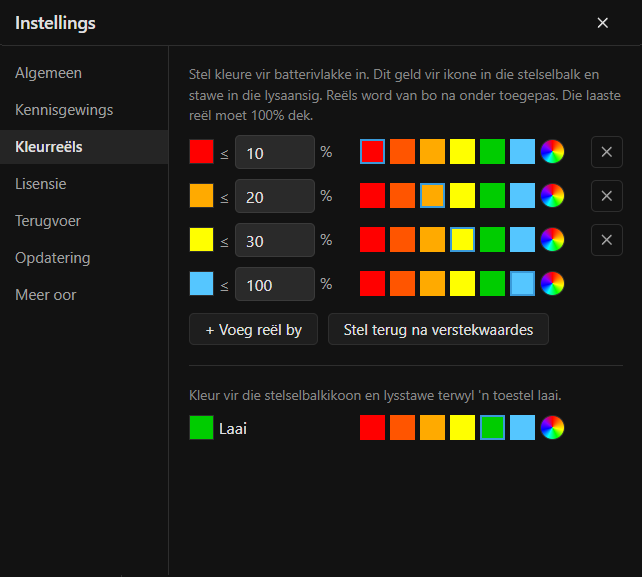The image size is (642, 577).
Task: Go to Terugvoer section
Action: [84, 221]
